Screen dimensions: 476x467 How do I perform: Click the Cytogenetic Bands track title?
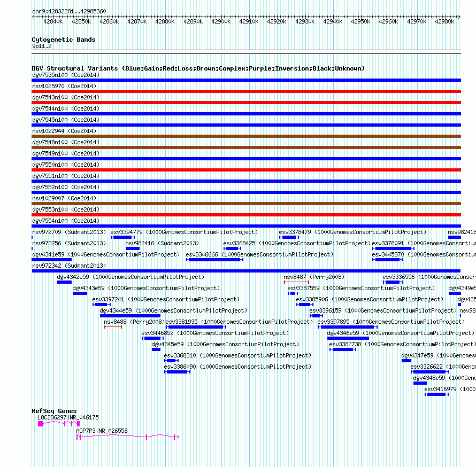[64, 40]
